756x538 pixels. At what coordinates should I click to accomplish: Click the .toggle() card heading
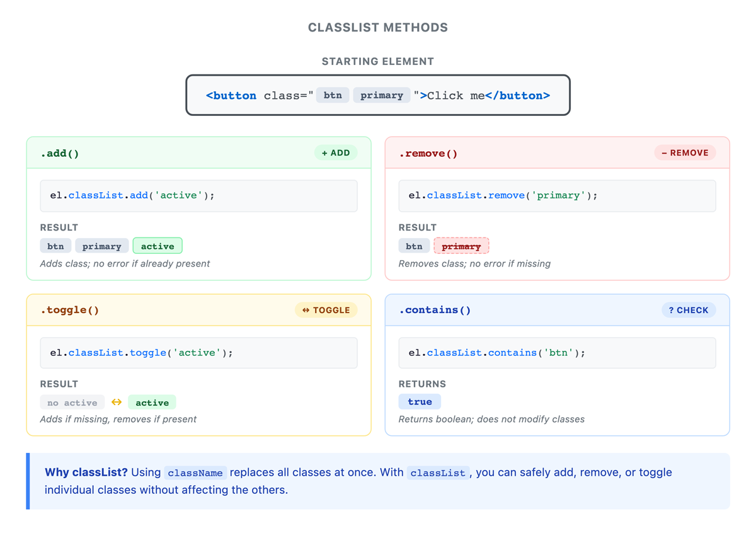point(70,310)
